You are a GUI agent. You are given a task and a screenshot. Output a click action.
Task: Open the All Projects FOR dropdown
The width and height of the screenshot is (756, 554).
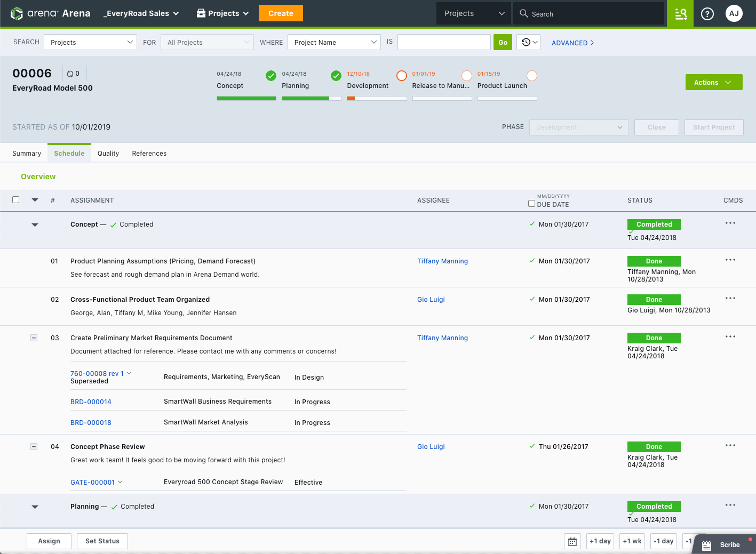[207, 42]
